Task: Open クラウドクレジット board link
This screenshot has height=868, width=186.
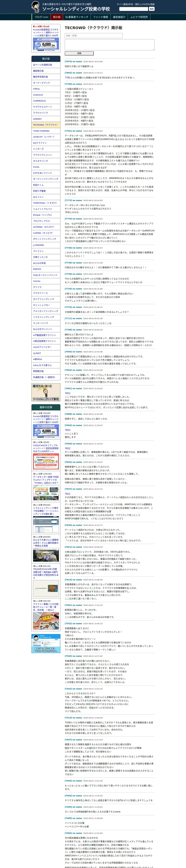Action: [x=46, y=155]
